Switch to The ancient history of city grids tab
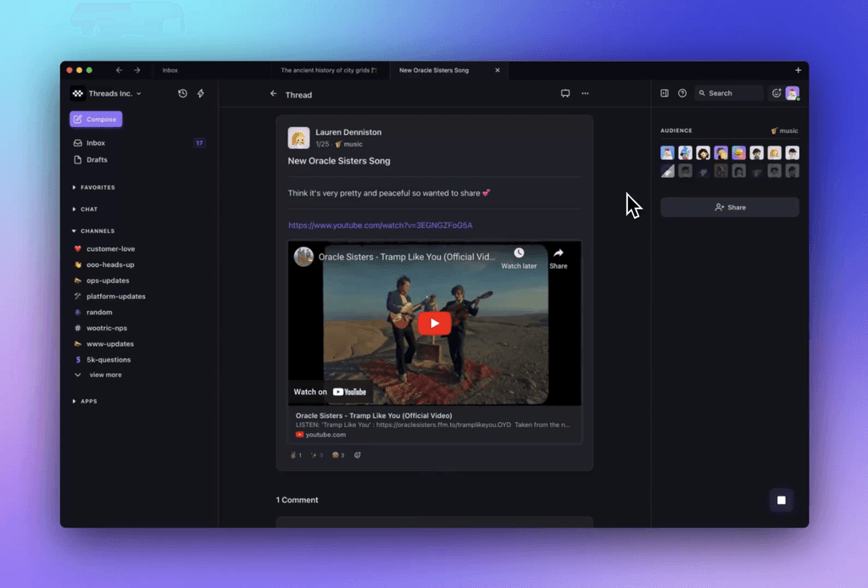 tap(329, 70)
